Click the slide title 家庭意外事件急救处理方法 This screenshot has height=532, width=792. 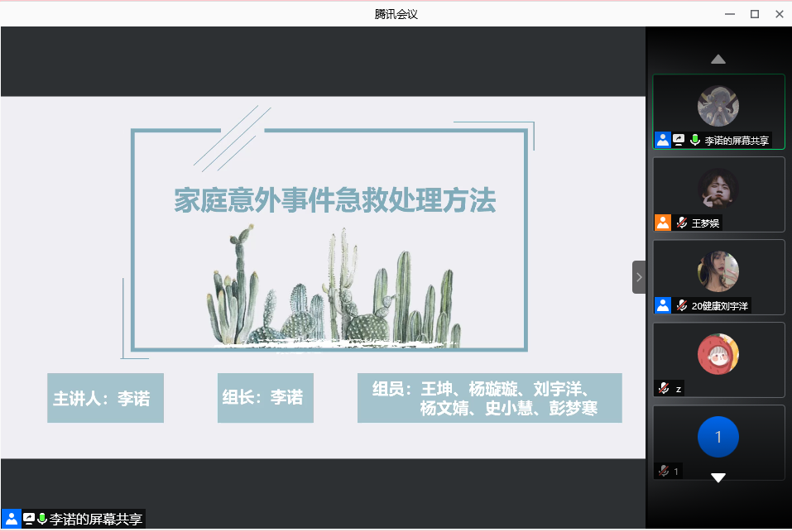point(335,201)
